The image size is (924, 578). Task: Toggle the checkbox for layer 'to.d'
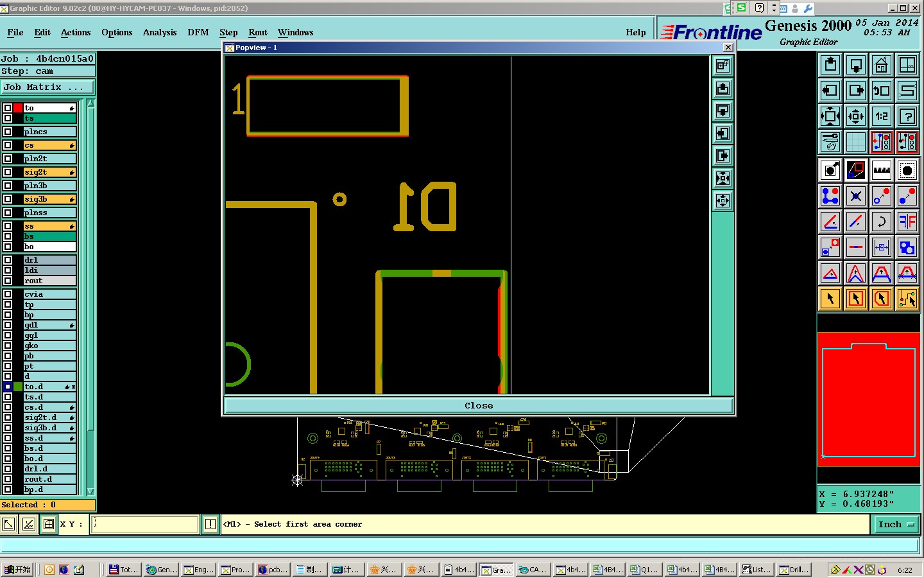8,387
